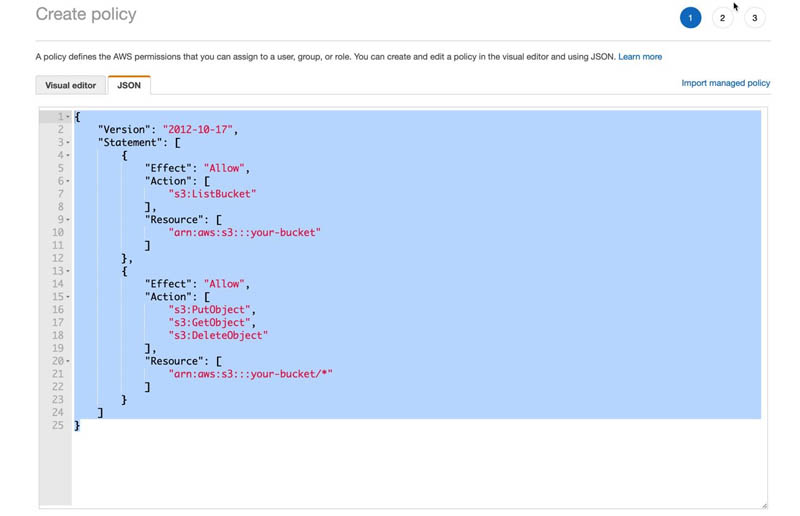Go to step 2 circle indicator

coord(722,18)
